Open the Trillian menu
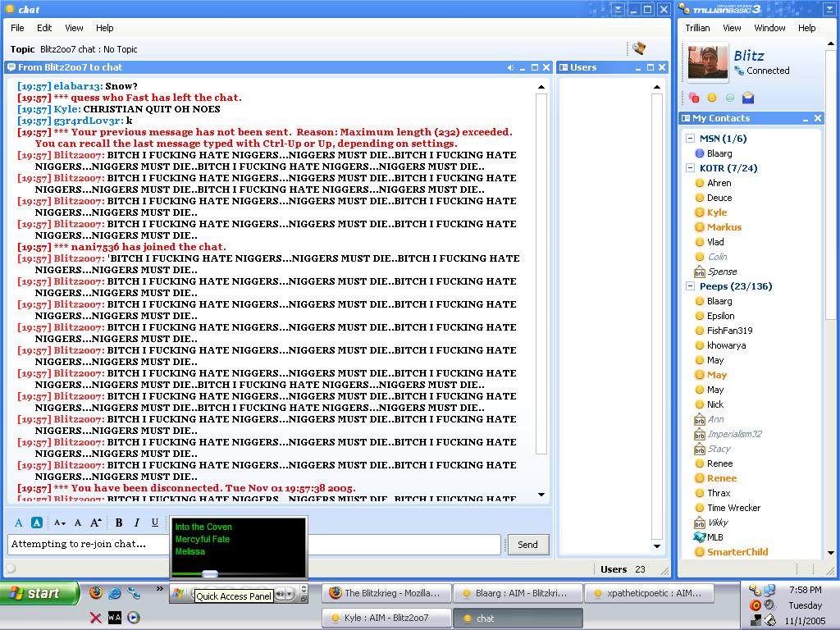Screen dimensions: 840x630 coord(697,28)
